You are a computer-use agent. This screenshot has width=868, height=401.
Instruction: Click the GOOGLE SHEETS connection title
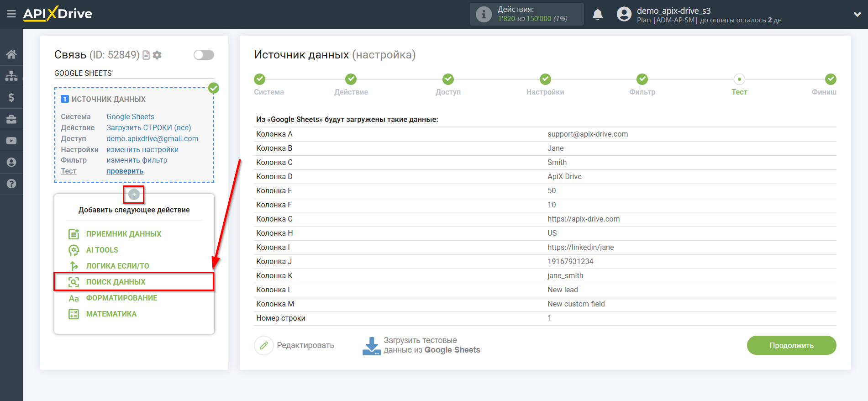point(83,73)
